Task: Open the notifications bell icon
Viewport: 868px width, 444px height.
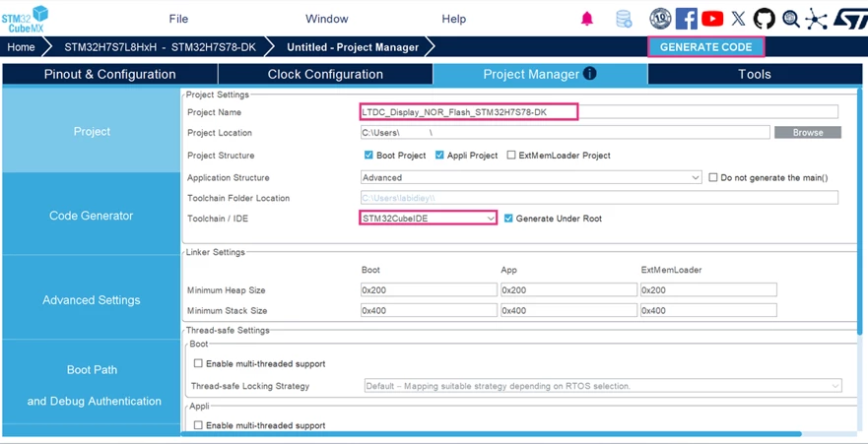Action: 587,19
